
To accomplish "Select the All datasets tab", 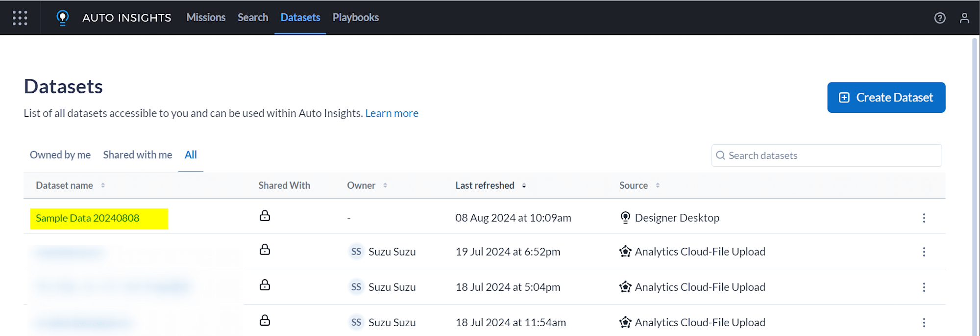I will (191, 155).
